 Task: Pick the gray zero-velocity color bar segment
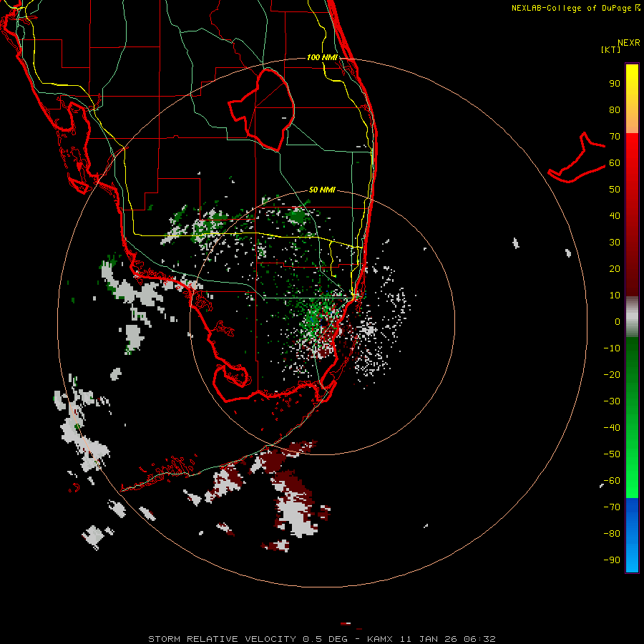coord(632,317)
